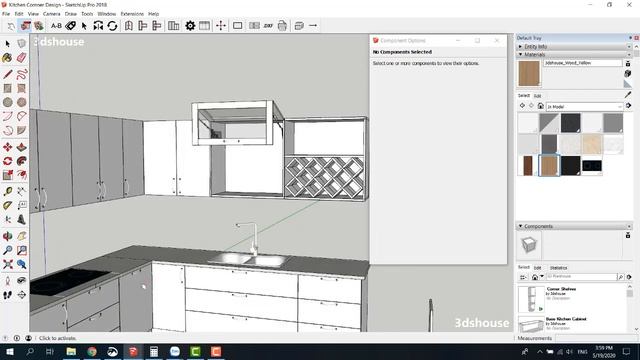Image resolution: width=640 pixels, height=360 pixels.
Task: Click the Measurements input box
Action: pyautogui.click(x=596, y=338)
